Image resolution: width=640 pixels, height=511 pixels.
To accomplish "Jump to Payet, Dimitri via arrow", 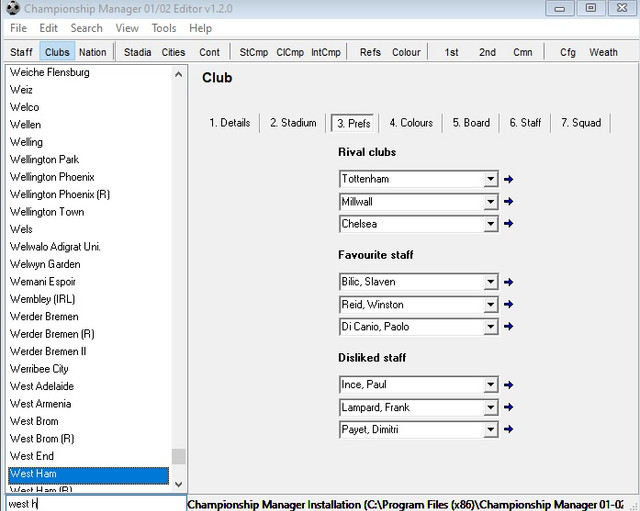I will [508, 429].
